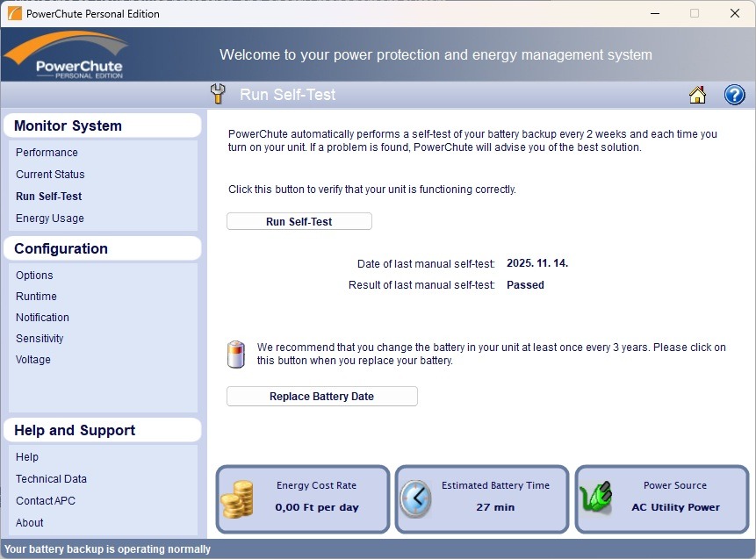Open the Help link in sidebar
The width and height of the screenshot is (756, 559).
(27, 457)
